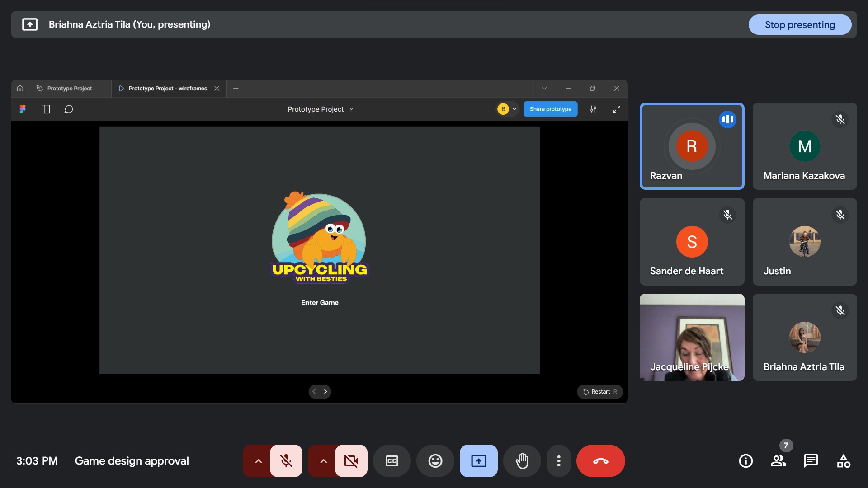Click Restart in prototype viewer
This screenshot has height=488, width=868.
(599, 392)
